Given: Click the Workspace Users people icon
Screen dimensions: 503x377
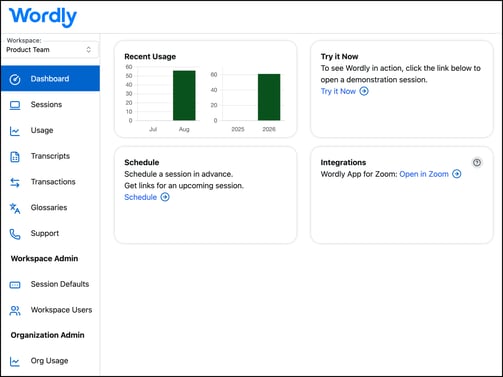Looking at the screenshot, I should coord(15,311).
